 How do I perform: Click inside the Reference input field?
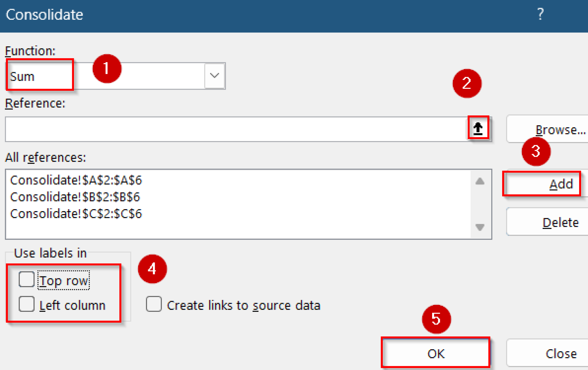pos(235,129)
